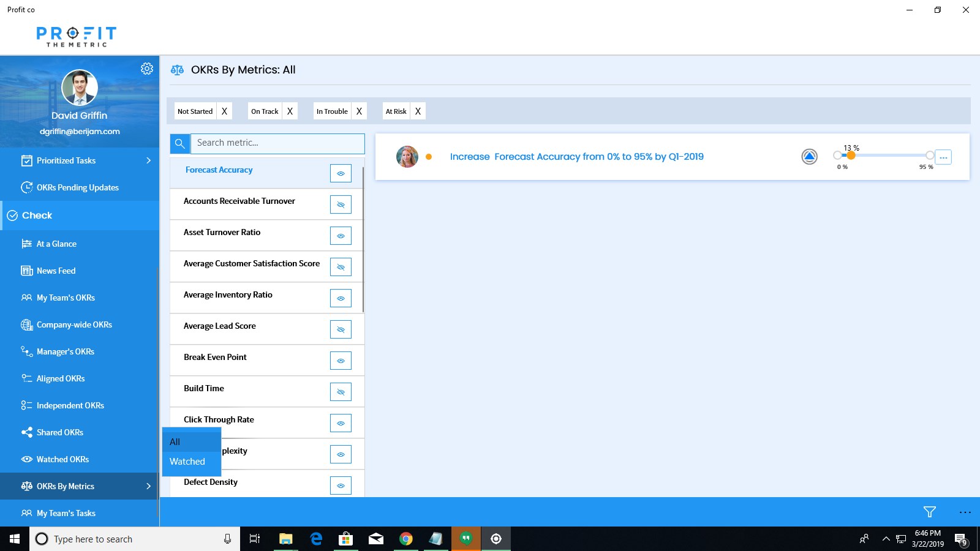Click the orange 13% progress slider handle

(x=851, y=156)
